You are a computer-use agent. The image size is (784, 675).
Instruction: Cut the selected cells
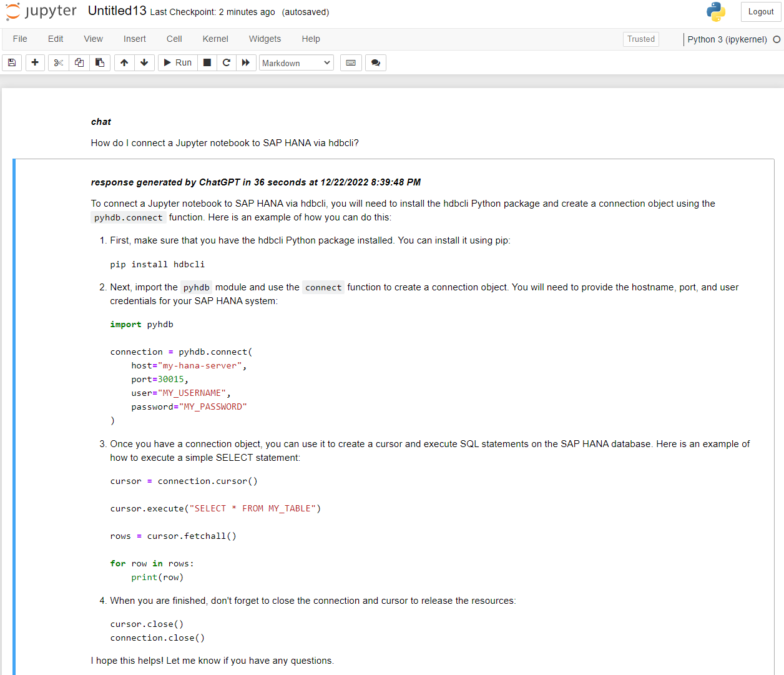58,62
